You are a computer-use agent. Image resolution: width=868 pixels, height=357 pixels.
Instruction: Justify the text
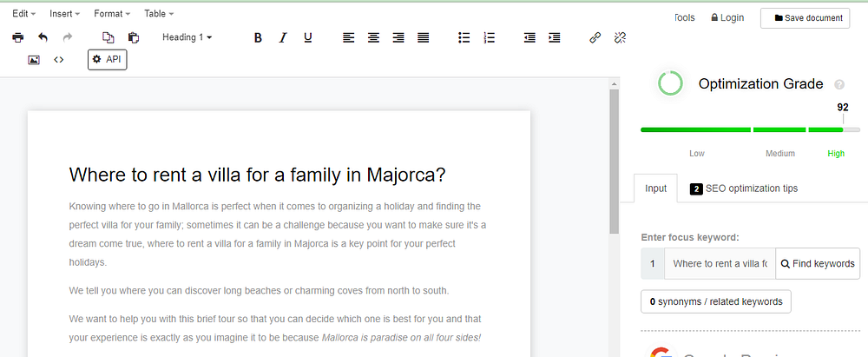pyautogui.click(x=424, y=37)
